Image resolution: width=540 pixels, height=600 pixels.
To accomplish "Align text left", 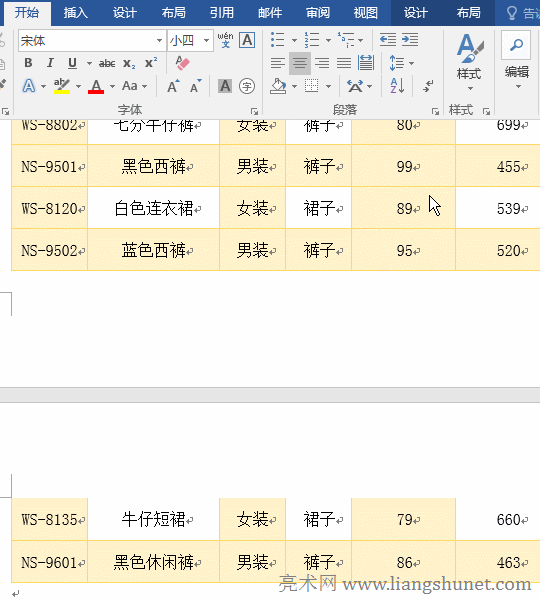I will (x=278, y=63).
